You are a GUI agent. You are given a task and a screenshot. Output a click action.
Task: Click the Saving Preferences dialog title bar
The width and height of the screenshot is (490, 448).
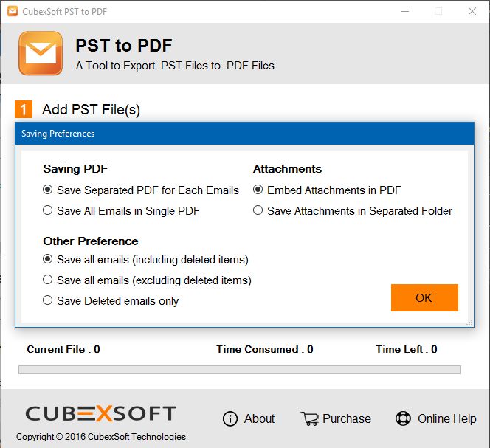pyautogui.click(x=245, y=134)
